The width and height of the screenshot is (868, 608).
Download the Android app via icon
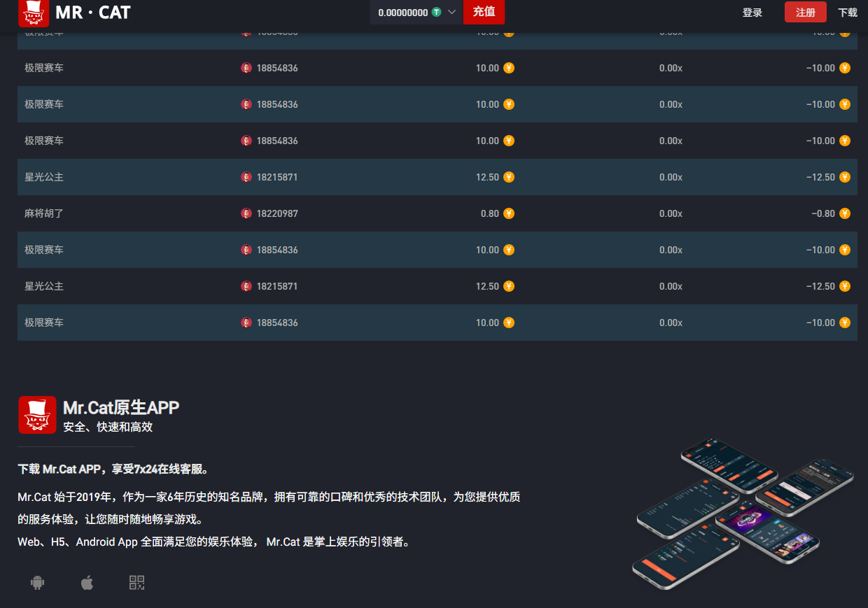(38, 582)
